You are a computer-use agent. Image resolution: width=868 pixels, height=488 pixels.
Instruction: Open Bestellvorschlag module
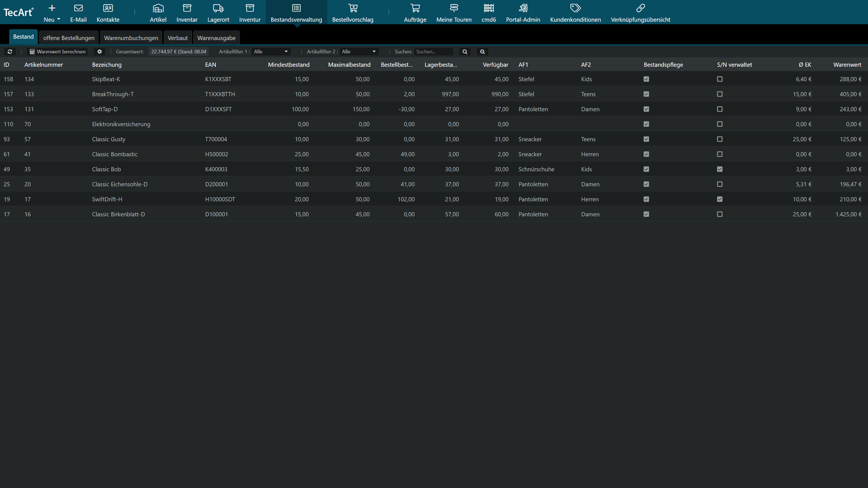(x=353, y=12)
